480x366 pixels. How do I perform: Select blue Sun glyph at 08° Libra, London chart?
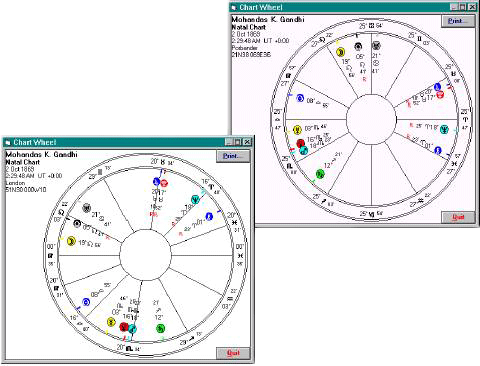[86, 302]
